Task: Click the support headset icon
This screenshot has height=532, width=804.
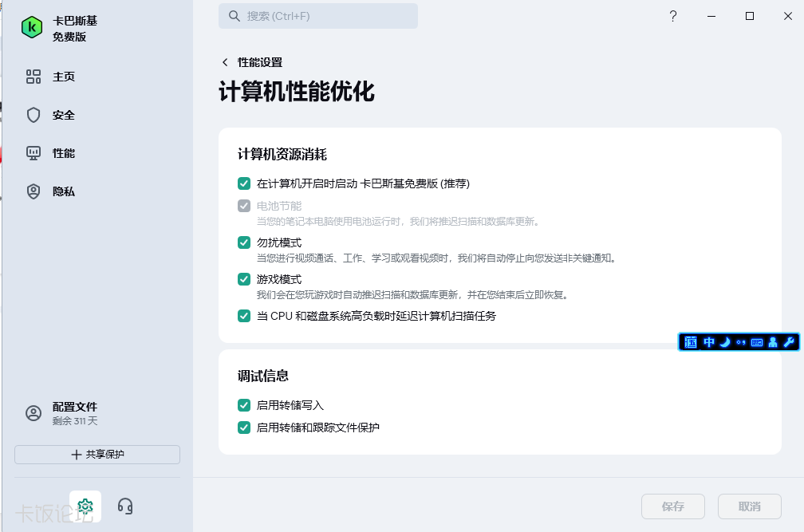Action: click(124, 506)
